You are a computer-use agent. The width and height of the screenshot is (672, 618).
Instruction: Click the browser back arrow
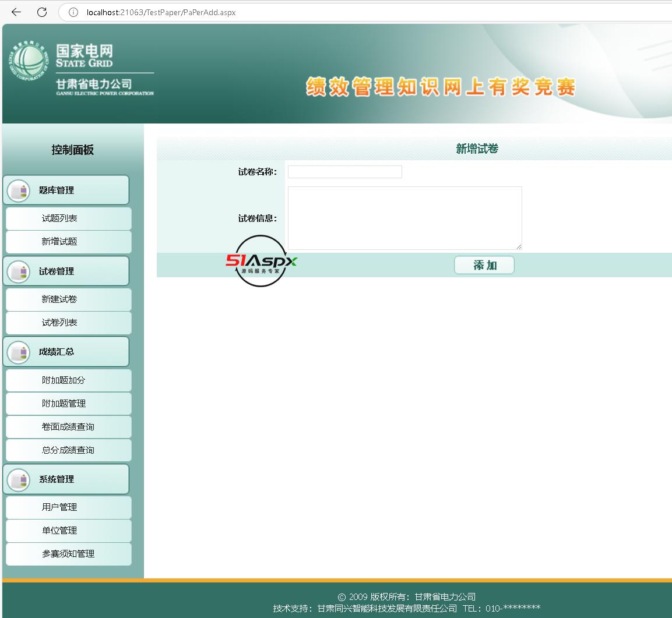(16, 12)
